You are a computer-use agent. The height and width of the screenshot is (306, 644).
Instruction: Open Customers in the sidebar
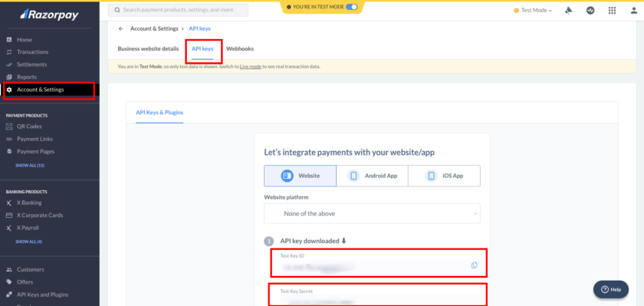31,269
